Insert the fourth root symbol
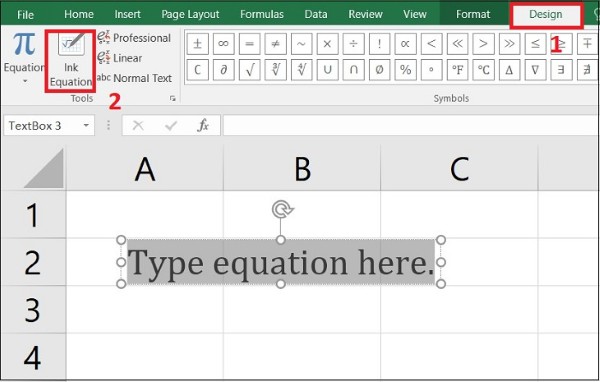The image size is (600, 382). point(302,70)
